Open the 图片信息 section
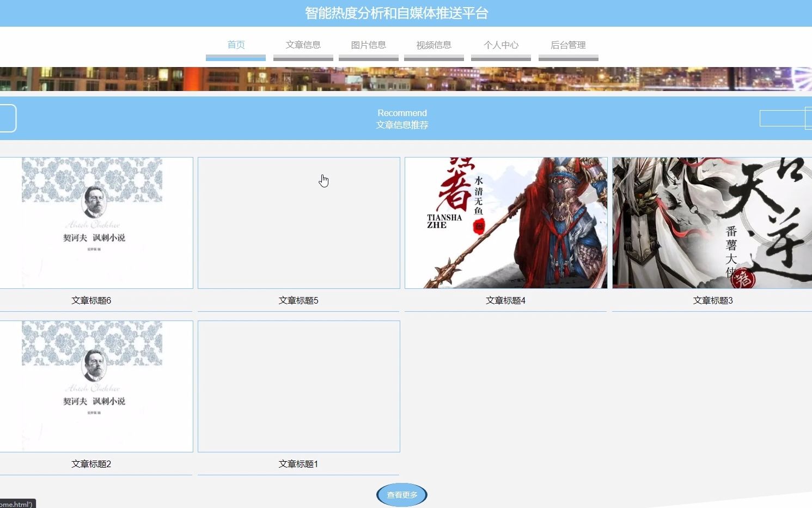 pyautogui.click(x=368, y=45)
